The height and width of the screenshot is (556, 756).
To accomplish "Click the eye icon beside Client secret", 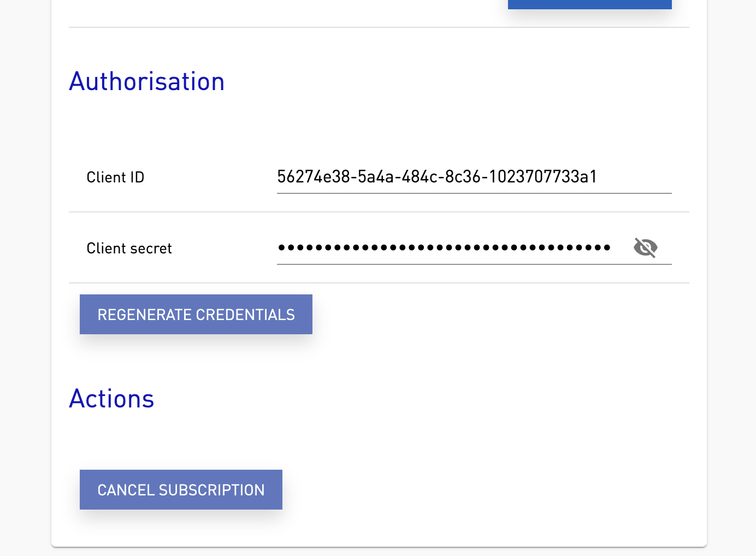I will tap(645, 247).
